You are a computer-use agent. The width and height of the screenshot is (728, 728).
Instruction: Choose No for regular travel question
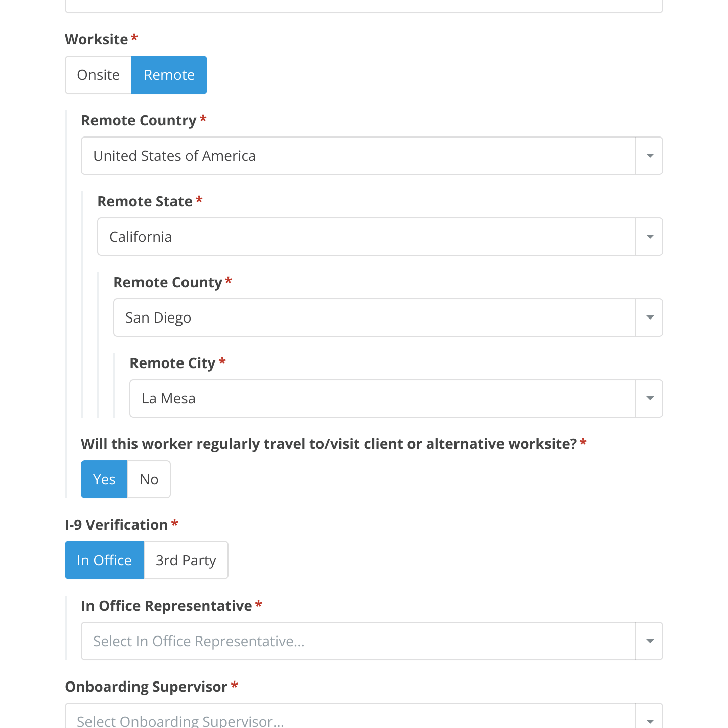coord(149,479)
